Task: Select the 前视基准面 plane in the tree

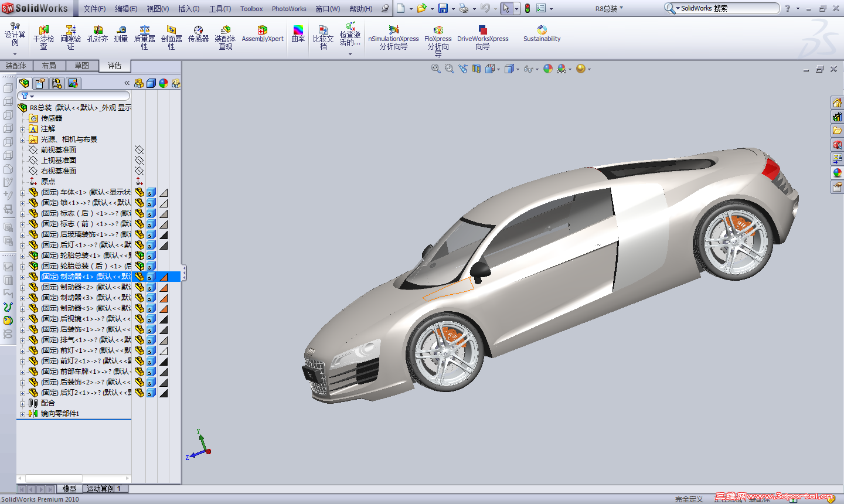Action: [x=59, y=150]
